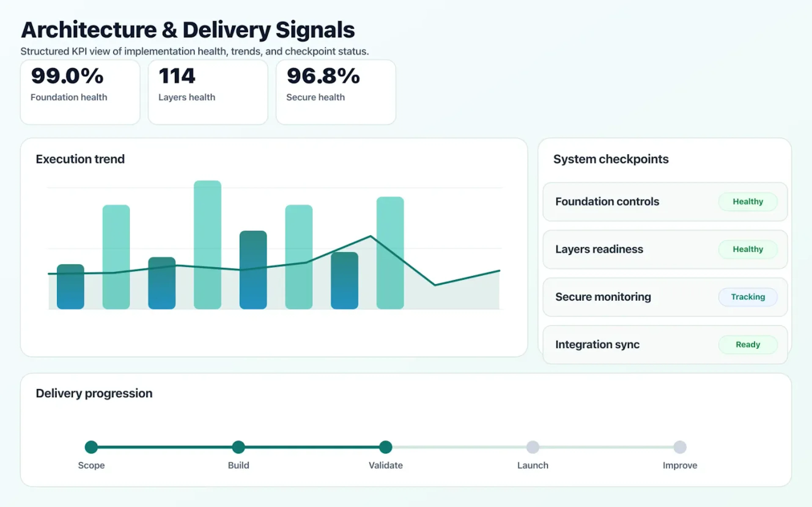Click the Execution trend panel title
This screenshot has height=507, width=812.
(80, 159)
